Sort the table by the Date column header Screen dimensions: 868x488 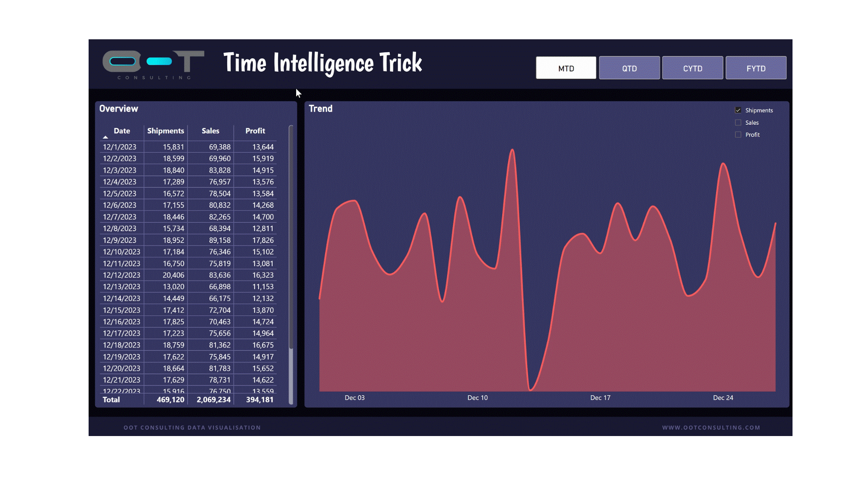pos(122,131)
